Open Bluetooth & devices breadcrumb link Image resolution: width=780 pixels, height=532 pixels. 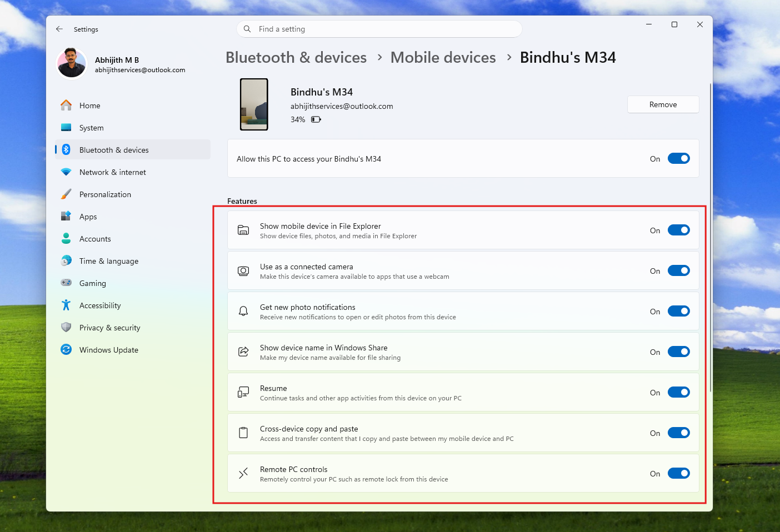click(x=296, y=57)
